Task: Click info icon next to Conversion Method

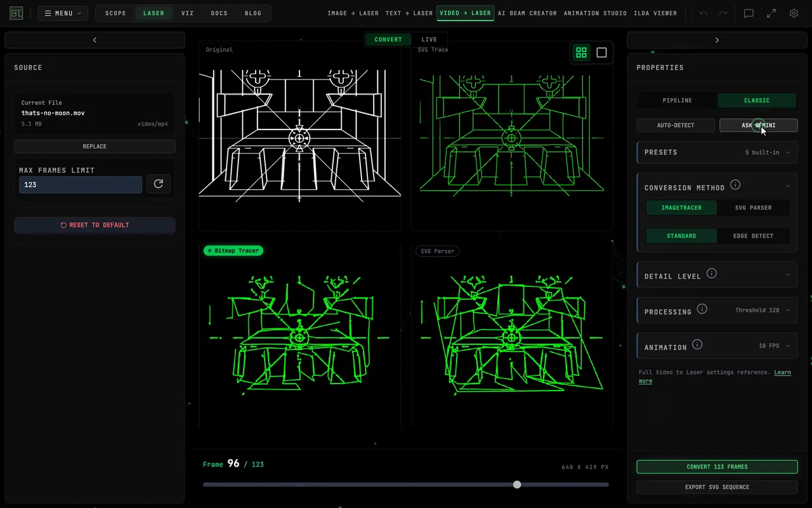Action: 735,185
